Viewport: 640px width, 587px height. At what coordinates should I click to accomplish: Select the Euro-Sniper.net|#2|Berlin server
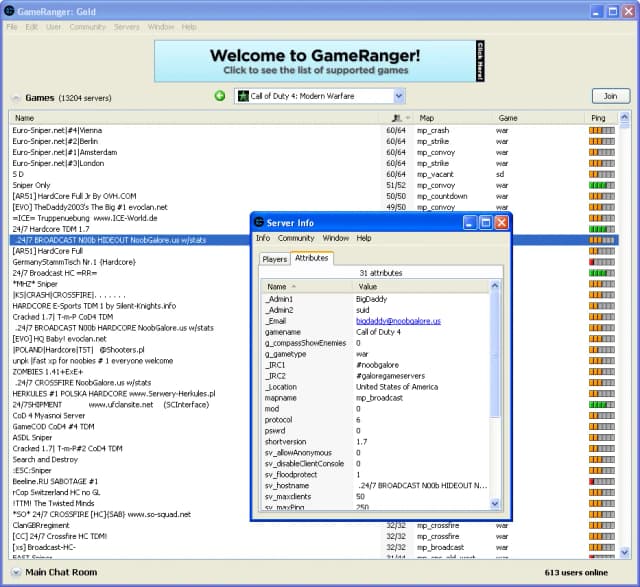pyautogui.click(x=314, y=142)
